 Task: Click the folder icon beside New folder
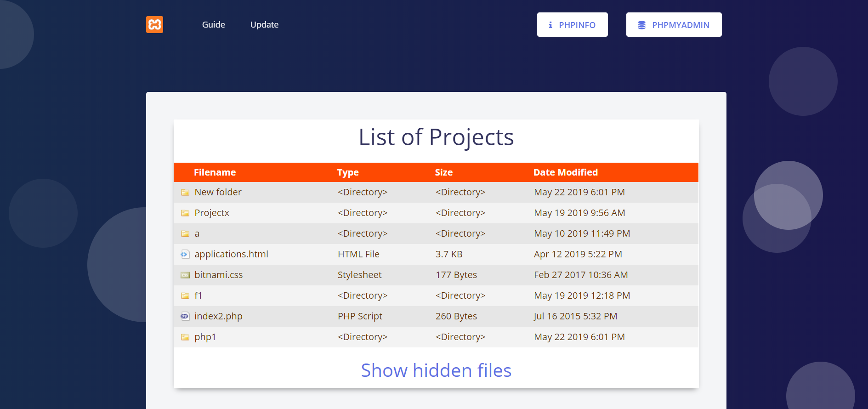pos(185,193)
